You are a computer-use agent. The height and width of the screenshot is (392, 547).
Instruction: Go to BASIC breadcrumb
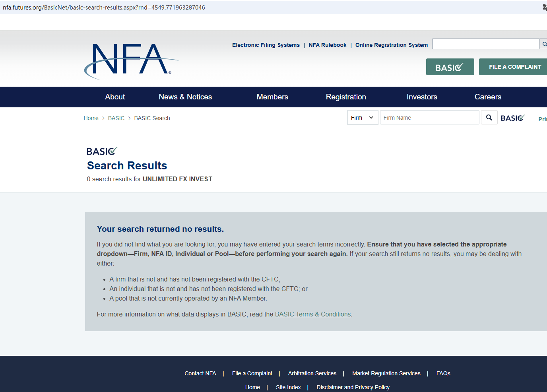pyautogui.click(x=116, y=118)
